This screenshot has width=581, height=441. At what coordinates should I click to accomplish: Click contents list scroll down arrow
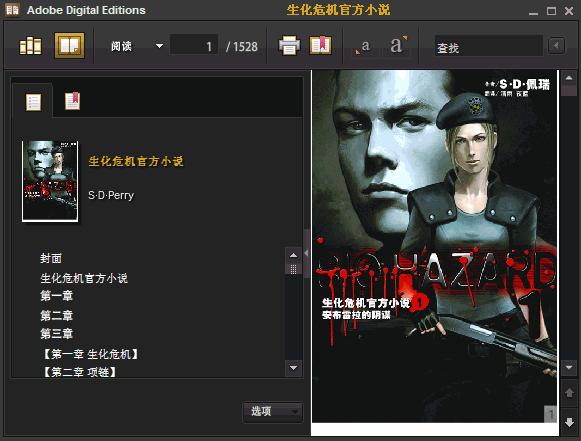(x=293, y=368)
